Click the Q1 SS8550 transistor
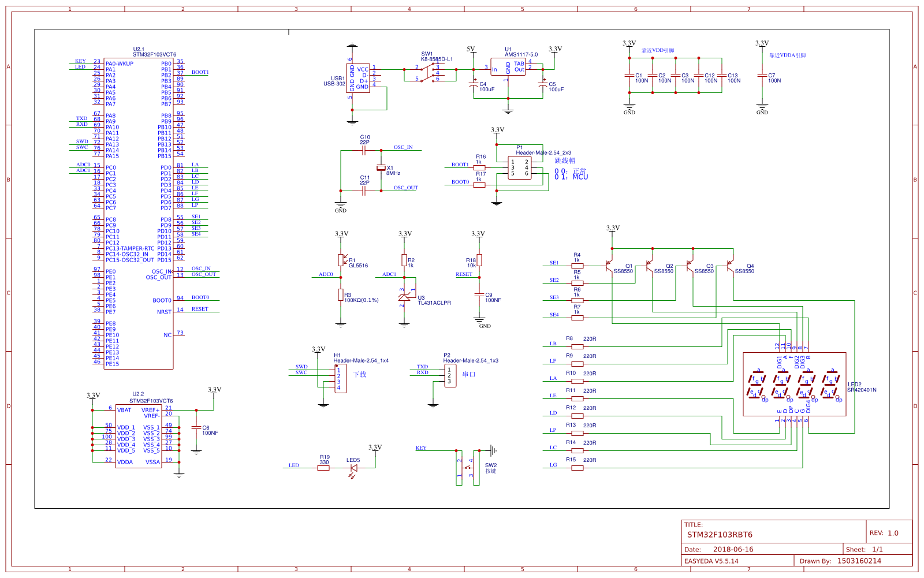The image size is (924, 578). (609, 266)
